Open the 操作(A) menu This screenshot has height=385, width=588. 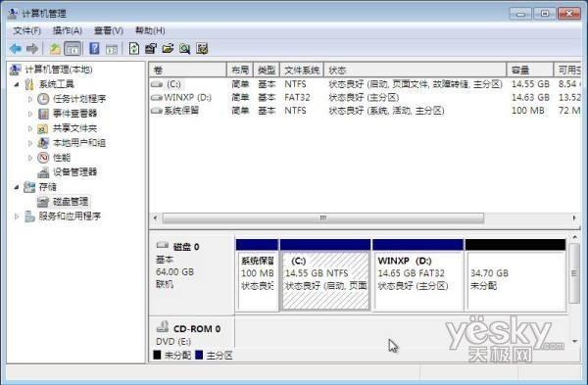[67, 30]
